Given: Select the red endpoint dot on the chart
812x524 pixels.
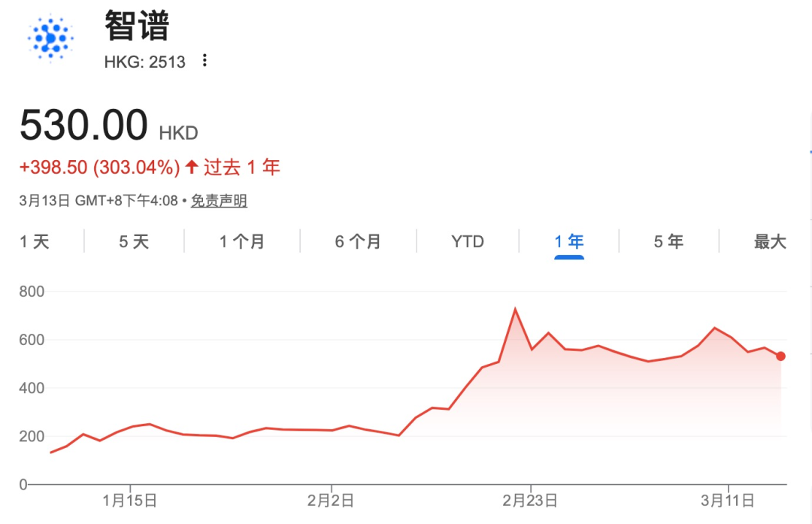Looking at the screenshot, I should 780,356.
